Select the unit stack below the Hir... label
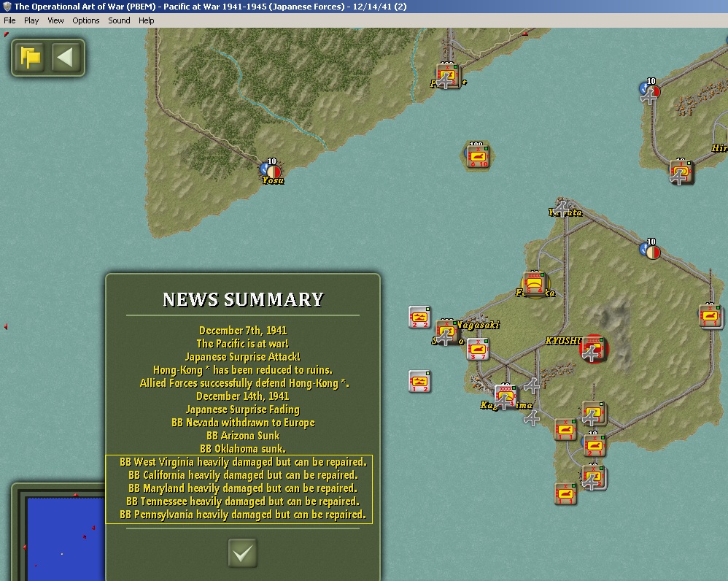Image resolution: width=728 pixels, height=581 pixels. point(681,173)
